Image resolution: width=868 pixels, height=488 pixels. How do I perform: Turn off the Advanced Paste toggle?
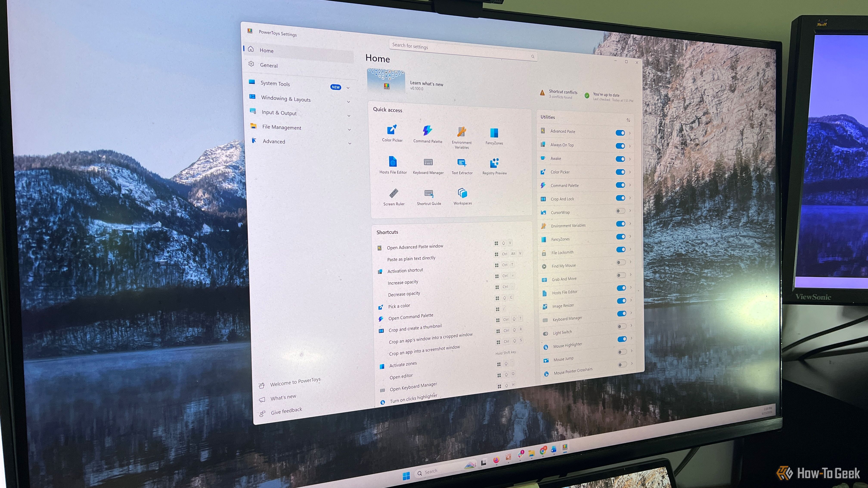(x=620, y=133)
